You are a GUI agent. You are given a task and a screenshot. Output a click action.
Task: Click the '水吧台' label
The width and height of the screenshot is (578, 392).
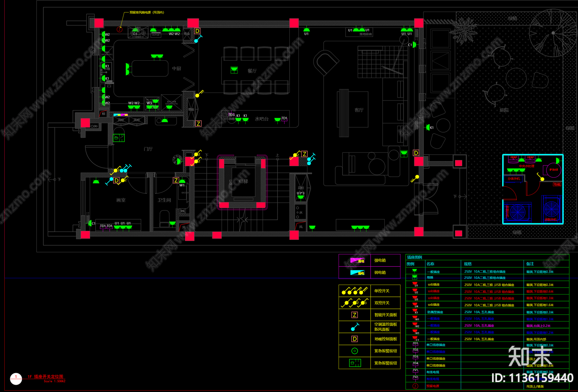tap(262, 119)
